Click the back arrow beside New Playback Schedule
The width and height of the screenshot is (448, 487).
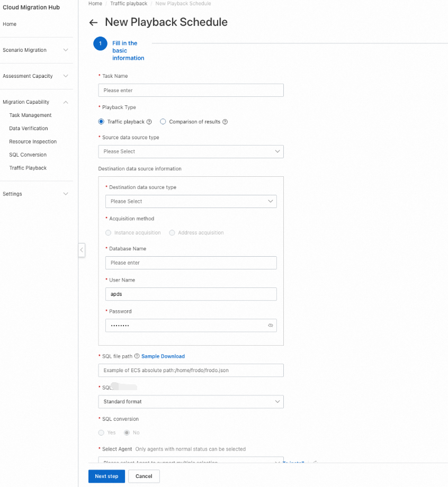click(94, 23)
